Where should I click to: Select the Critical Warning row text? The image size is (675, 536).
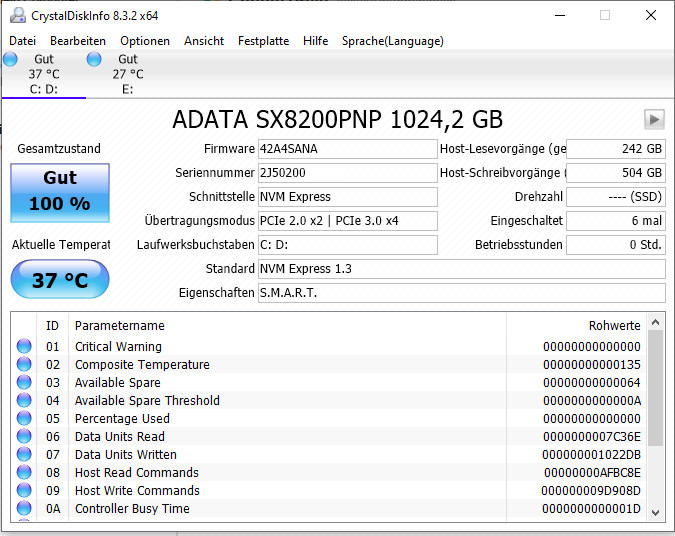(118, 346)
